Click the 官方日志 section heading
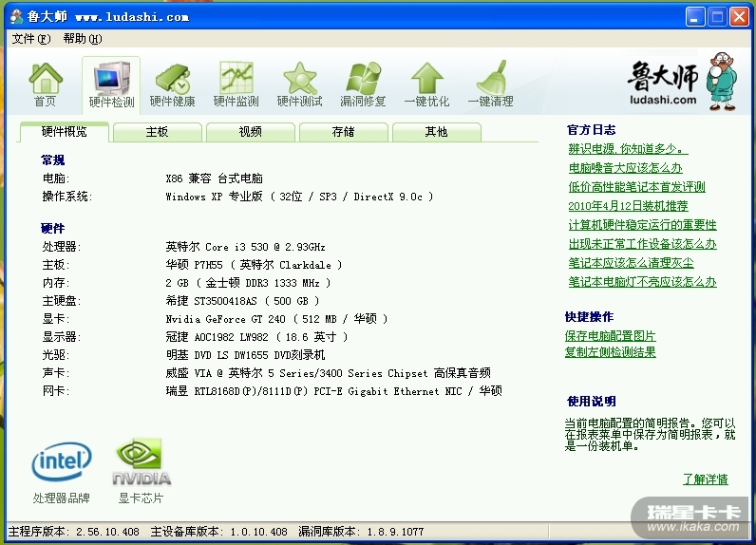Screen dimensions: 756x545 tap(591, 130)
